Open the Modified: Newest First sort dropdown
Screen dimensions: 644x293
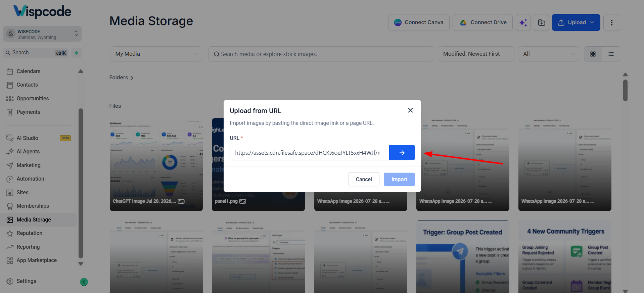coord(476,54)
